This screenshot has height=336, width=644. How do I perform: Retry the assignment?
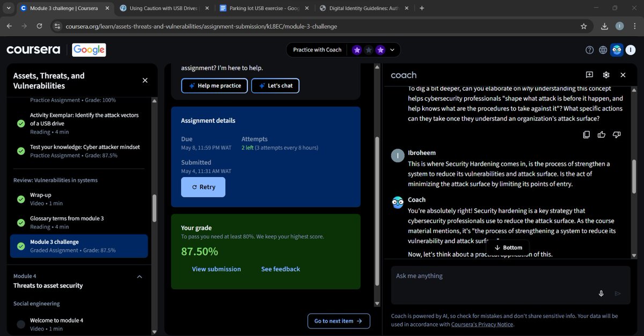203,187
